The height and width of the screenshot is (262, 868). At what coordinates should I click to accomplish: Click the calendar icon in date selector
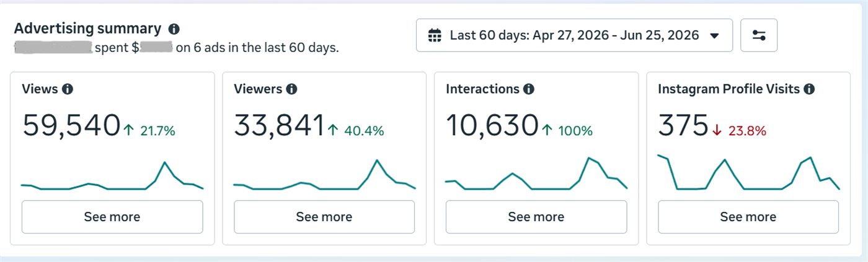click(435, 35)
